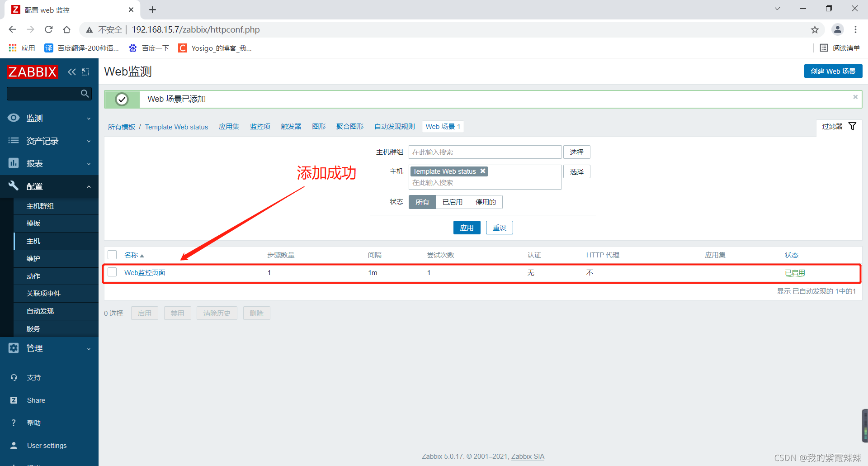Sort table by 名称 column

pos(134,255)
